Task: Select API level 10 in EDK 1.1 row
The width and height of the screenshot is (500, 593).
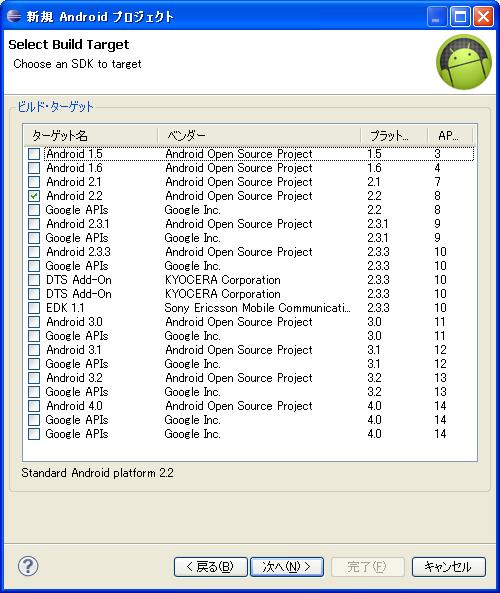Action: (x=440, y=308)
